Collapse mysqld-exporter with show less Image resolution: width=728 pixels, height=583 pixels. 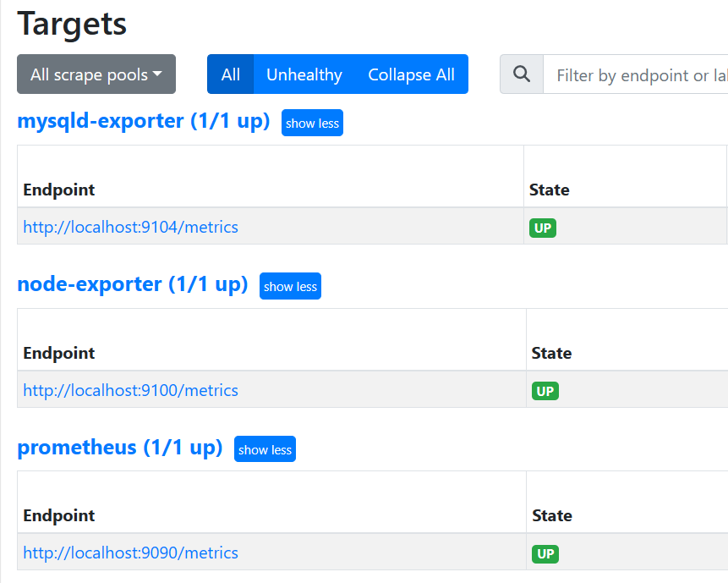click(x=312, y=123)
